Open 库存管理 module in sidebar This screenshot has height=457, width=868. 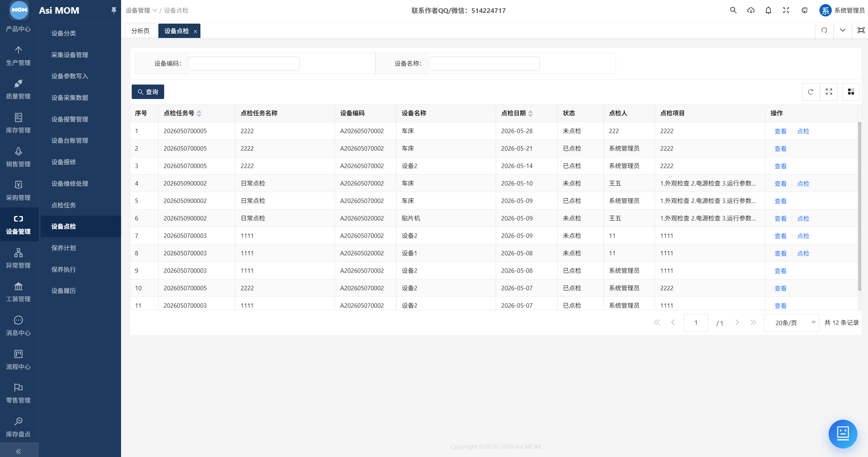coord(18,124)
